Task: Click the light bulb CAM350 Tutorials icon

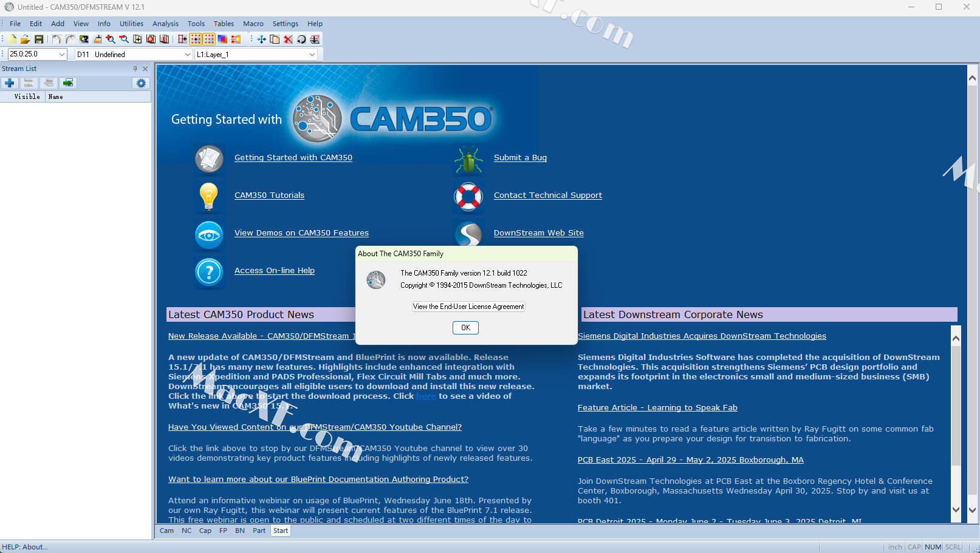Action: coord(209,195)
